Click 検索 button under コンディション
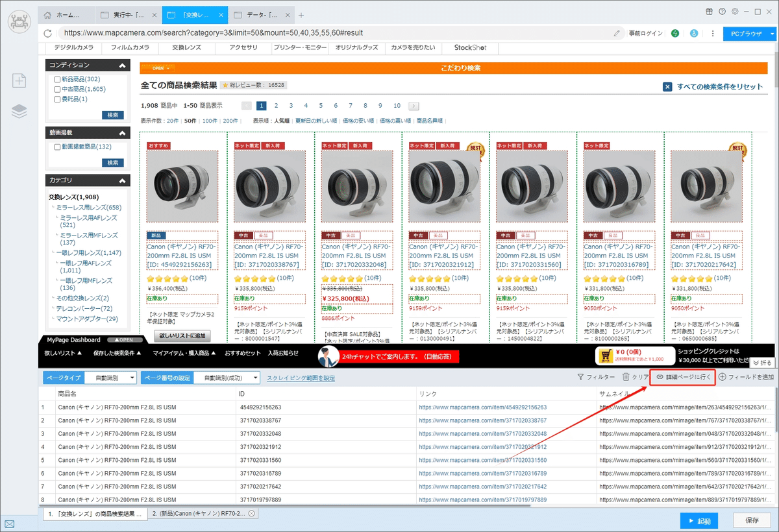Screen dimensions: 779x532 click(x=114, y=115)
